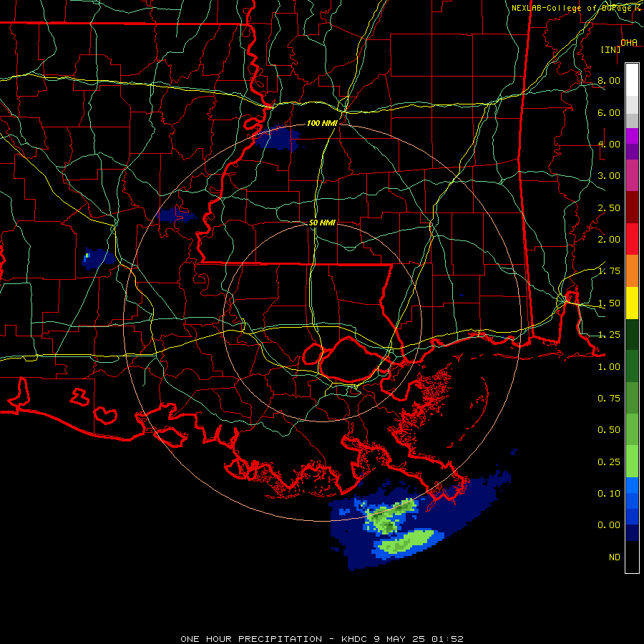The width and height of the screenshot is (644, 644).
Task: Click the 0.25 legend label
Action: [x=609, y=462]
